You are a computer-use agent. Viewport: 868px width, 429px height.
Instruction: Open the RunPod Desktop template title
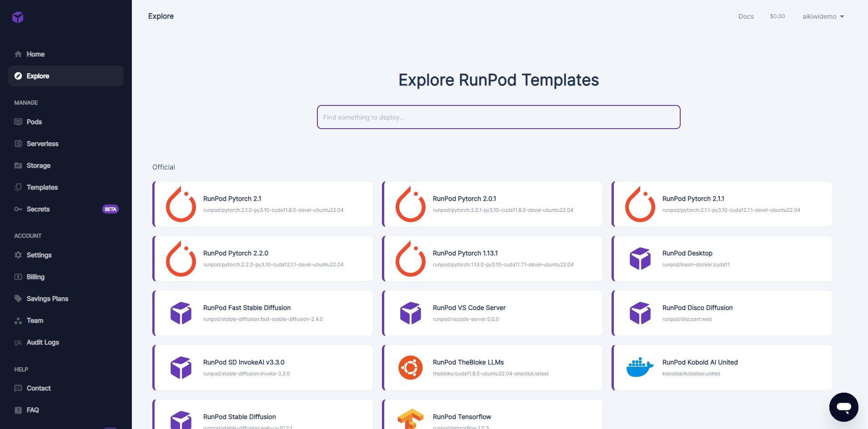point(687,253)
